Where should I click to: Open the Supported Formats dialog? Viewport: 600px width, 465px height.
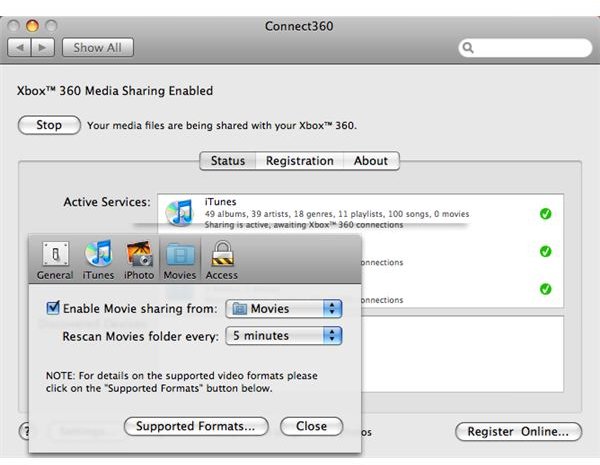196,426
